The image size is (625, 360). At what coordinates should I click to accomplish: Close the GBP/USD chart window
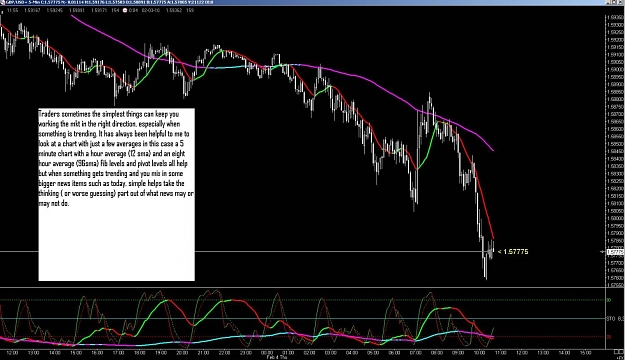coord(621,2)
